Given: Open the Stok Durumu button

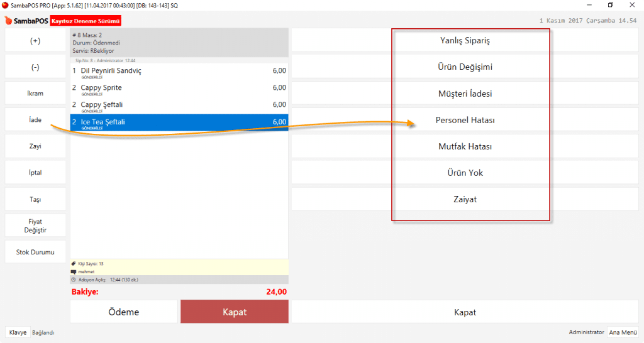Looking at the screenshot, I should coord(35,252).
